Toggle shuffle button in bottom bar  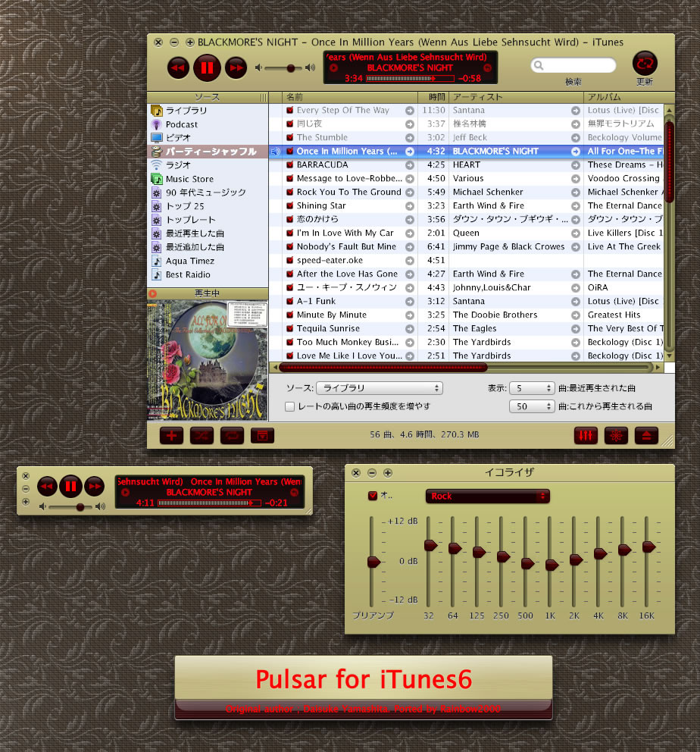click(202, 435)
